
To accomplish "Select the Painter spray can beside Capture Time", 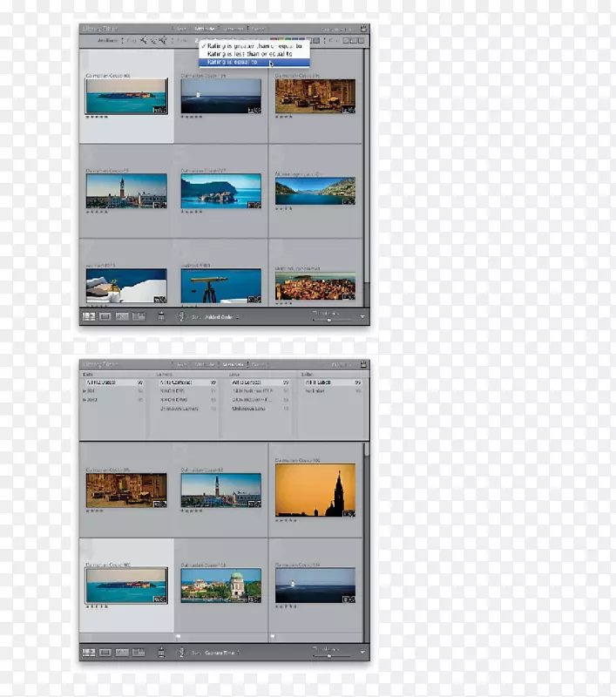I will (x=161, y=652).
